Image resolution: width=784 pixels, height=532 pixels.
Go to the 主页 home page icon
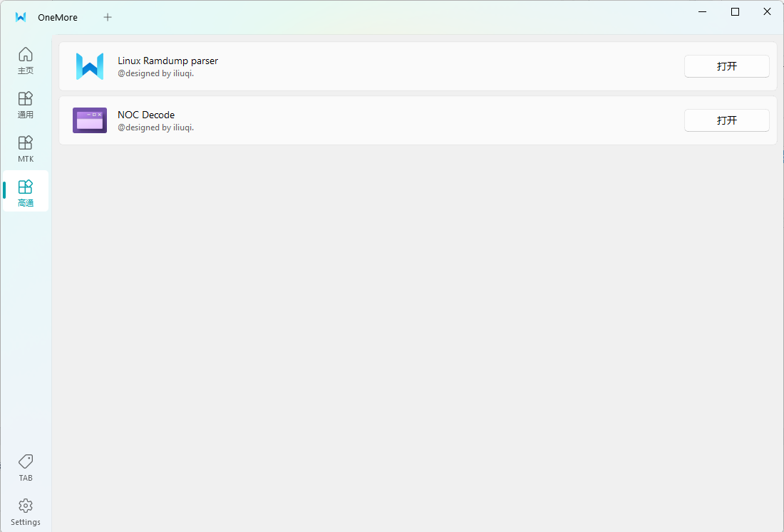pos(26,60)
